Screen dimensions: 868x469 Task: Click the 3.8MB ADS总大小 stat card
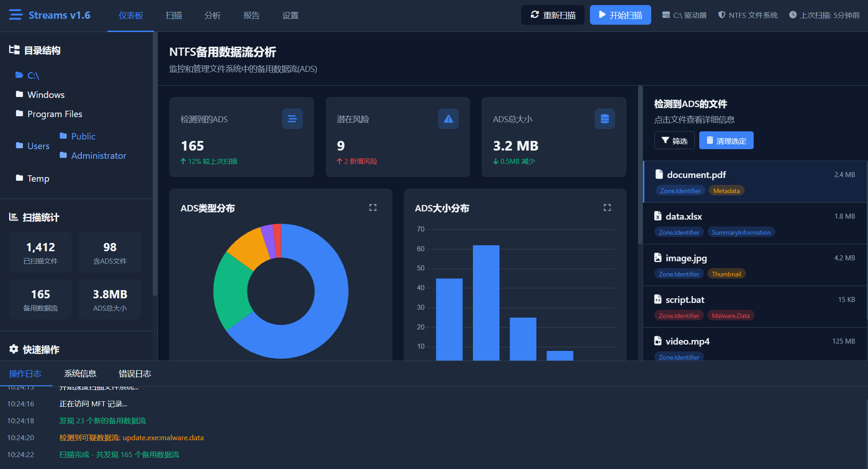pos(110,299)
